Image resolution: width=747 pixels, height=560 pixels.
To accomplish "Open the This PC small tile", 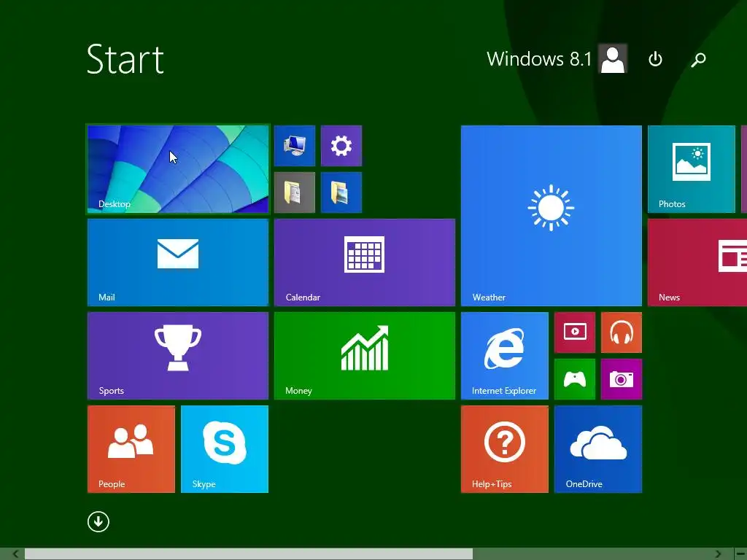I will (x=295, y=146).
